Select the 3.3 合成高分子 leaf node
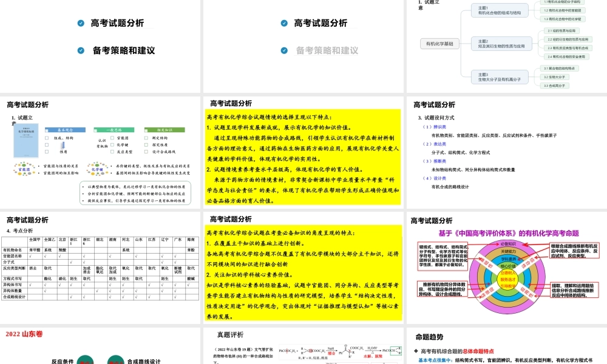 [x=555, y=86]
